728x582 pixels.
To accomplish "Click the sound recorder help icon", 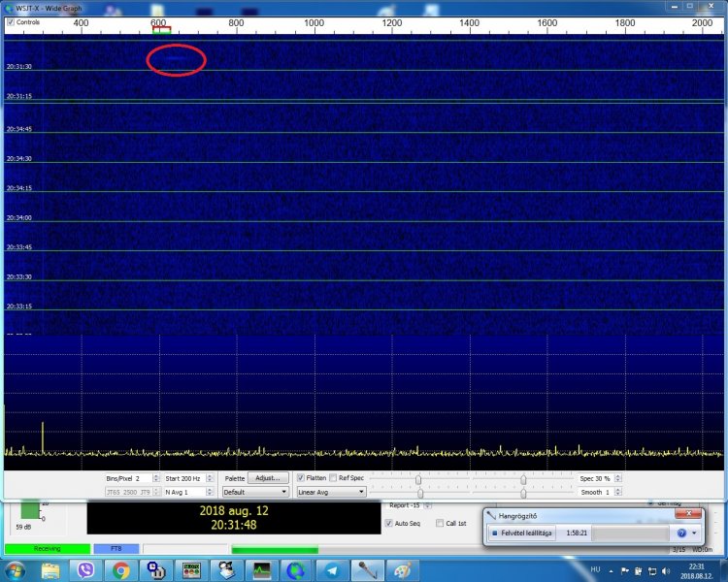I will click(x=681, y=533).
